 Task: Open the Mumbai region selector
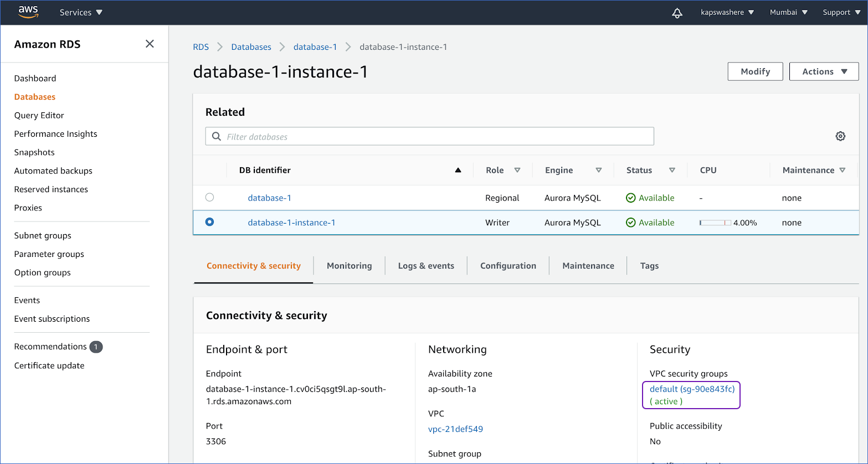click(788, 12)
